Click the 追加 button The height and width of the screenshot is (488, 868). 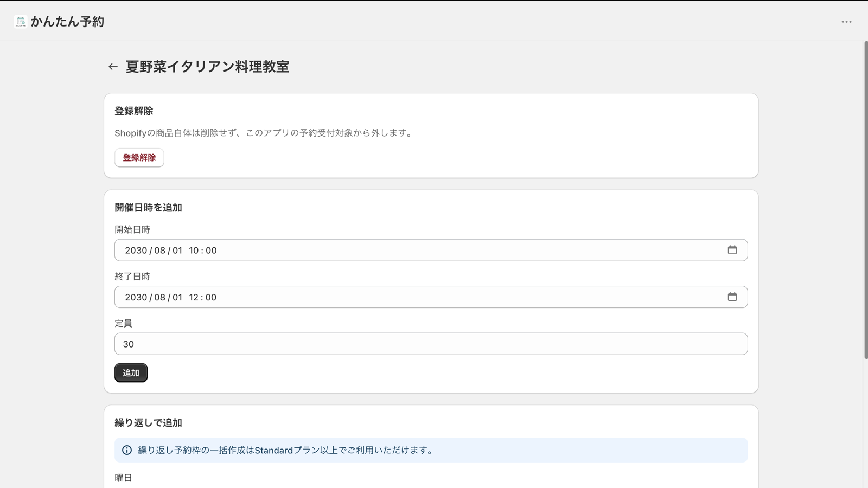coord(131,373)
